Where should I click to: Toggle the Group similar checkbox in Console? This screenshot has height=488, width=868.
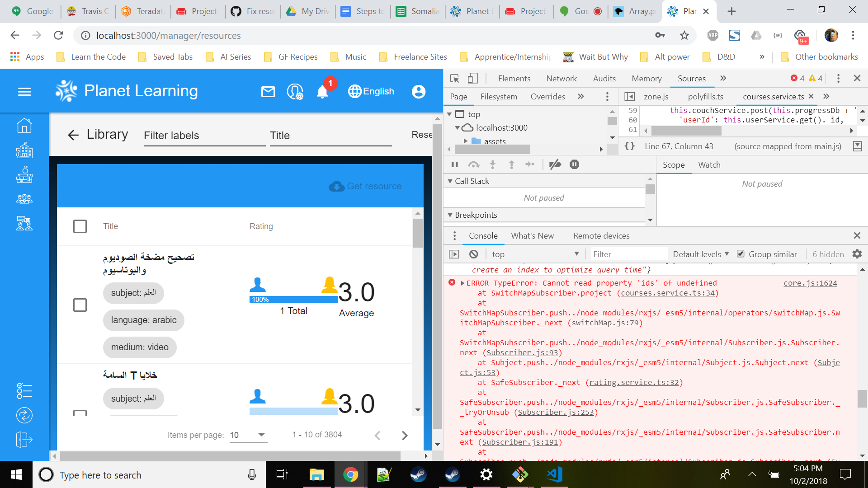point(741,253)
